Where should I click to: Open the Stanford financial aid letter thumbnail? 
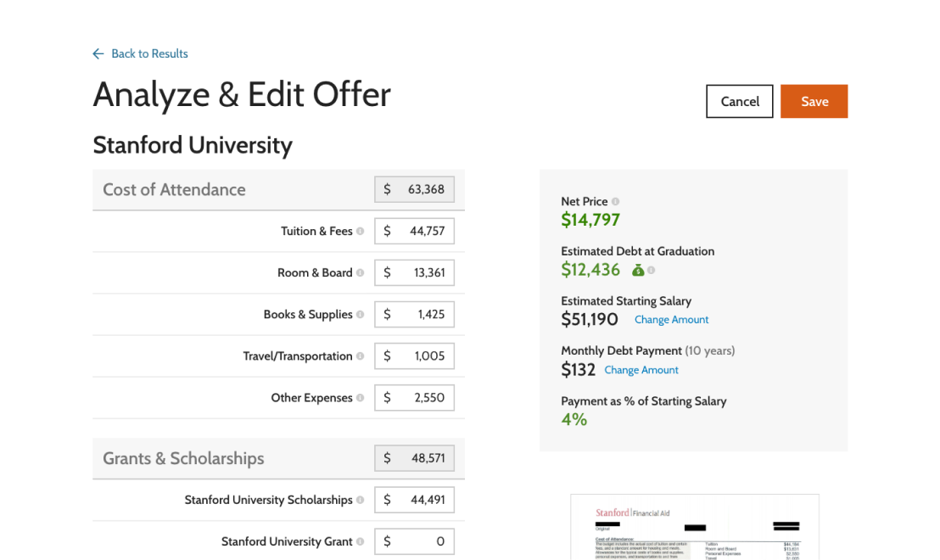coord(694,527)
